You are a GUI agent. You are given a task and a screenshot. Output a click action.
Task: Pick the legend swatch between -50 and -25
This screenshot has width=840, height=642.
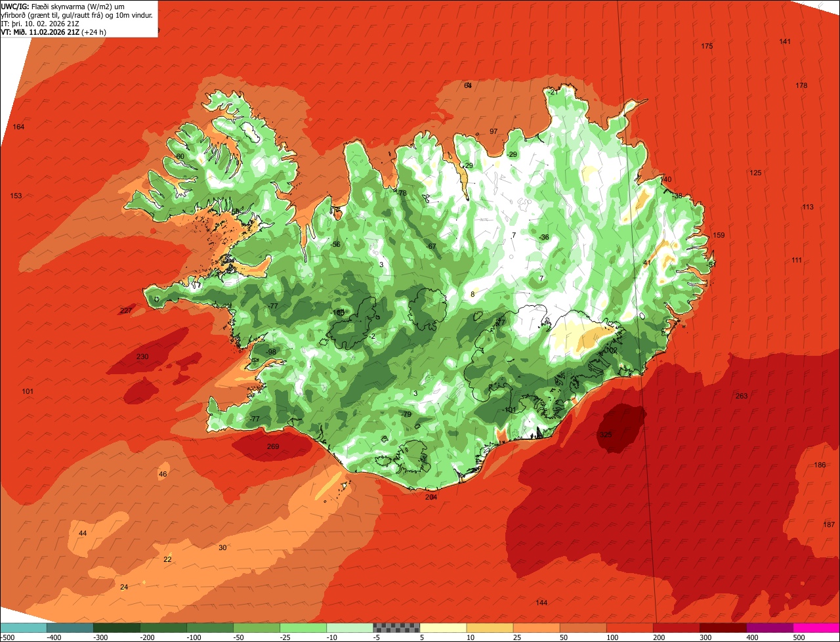click(x=257, y=628)
